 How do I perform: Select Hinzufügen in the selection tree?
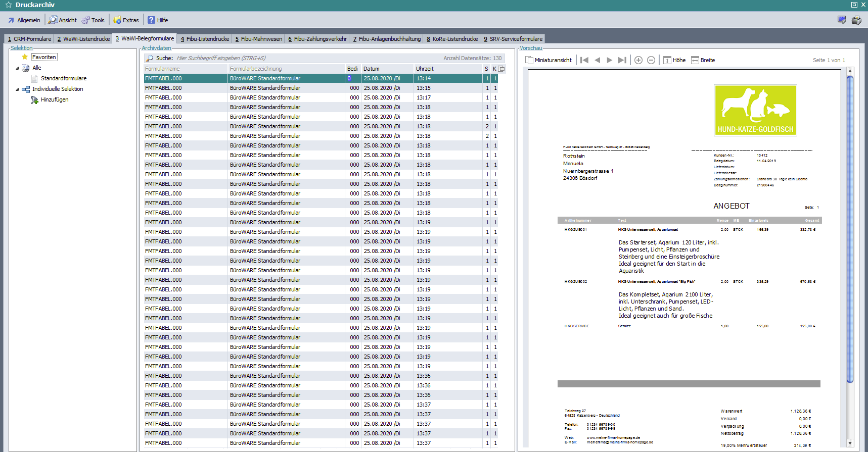pos(54,100)
